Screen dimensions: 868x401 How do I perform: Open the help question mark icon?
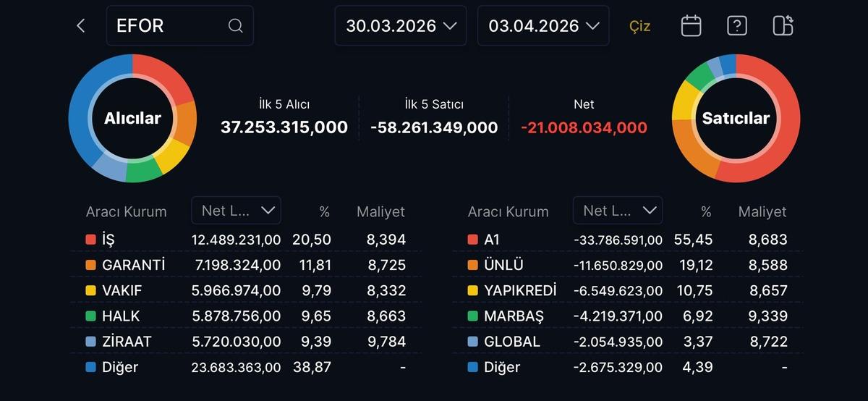[736, 26]
